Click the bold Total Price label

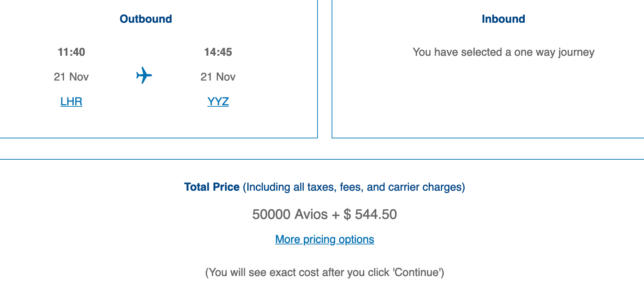(212, 187)
